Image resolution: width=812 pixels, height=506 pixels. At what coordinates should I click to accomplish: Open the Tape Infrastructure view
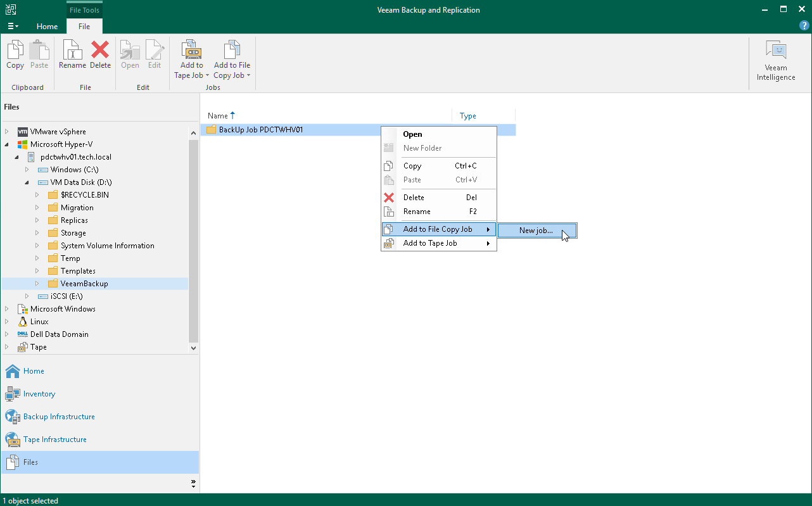(x=99, y=440)
